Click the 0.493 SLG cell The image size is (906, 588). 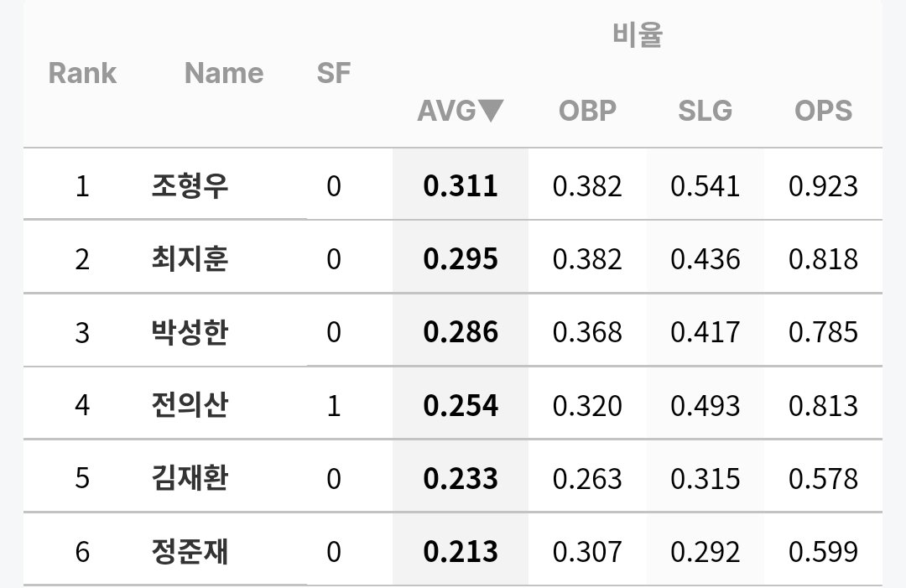coord(705,405)
